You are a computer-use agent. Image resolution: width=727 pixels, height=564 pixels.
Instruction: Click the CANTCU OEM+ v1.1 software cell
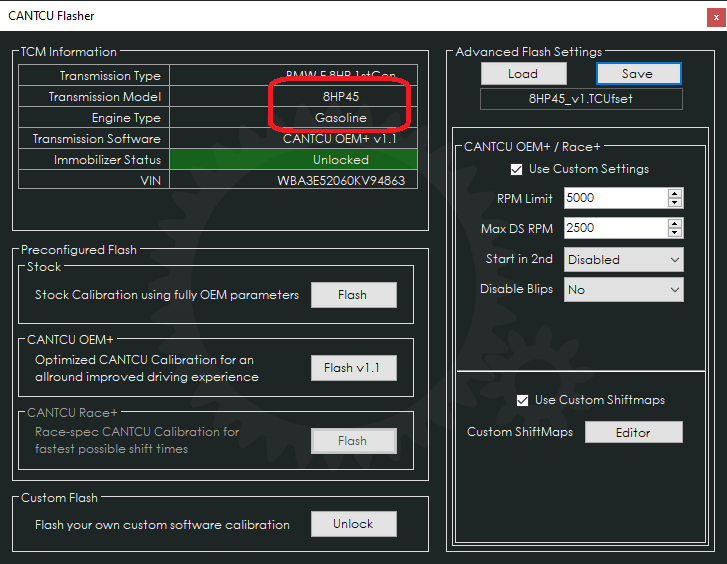pos(293,139)
